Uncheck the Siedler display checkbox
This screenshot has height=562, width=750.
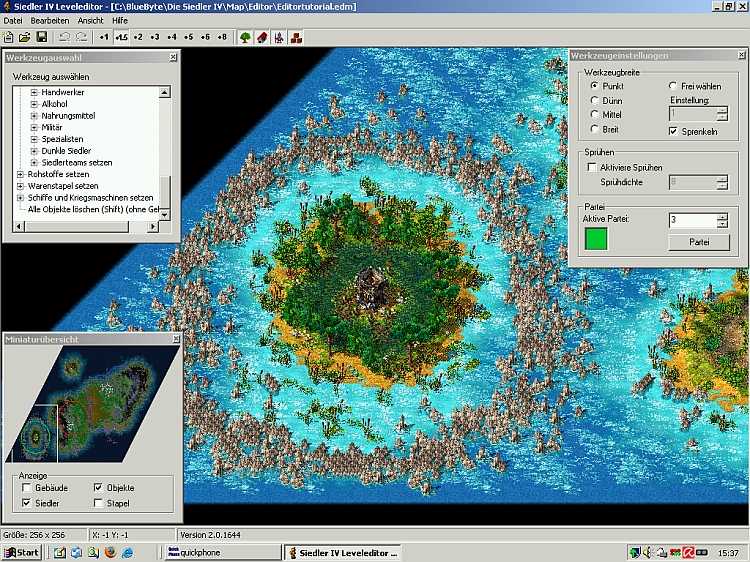[x=27, y=503]
